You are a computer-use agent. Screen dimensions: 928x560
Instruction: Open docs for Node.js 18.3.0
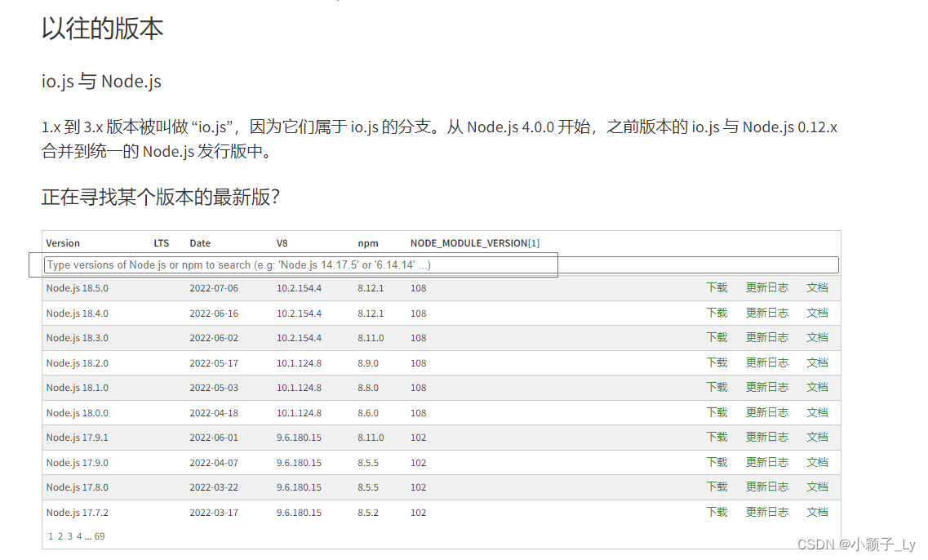click(x=817, y=337)
